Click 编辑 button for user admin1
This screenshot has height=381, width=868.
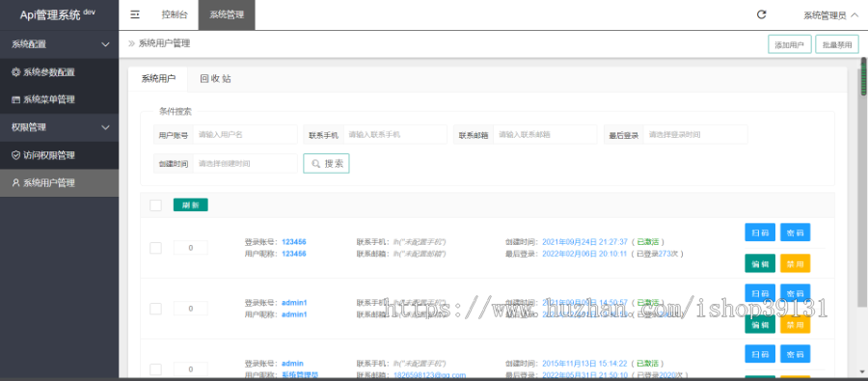point(760,324)
